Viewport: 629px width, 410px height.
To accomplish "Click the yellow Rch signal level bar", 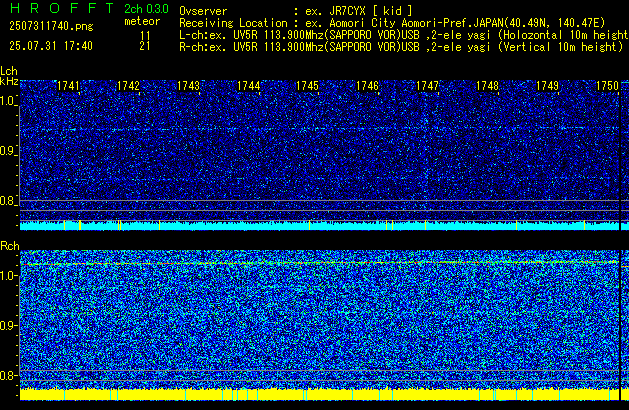I will click(x=319, y=394).
